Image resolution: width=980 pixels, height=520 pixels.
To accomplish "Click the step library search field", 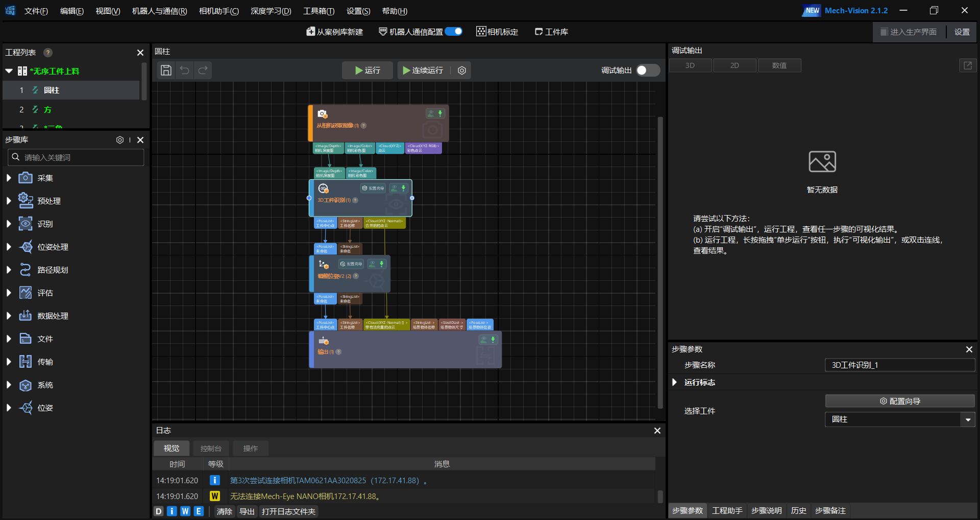I will (77, 157).
